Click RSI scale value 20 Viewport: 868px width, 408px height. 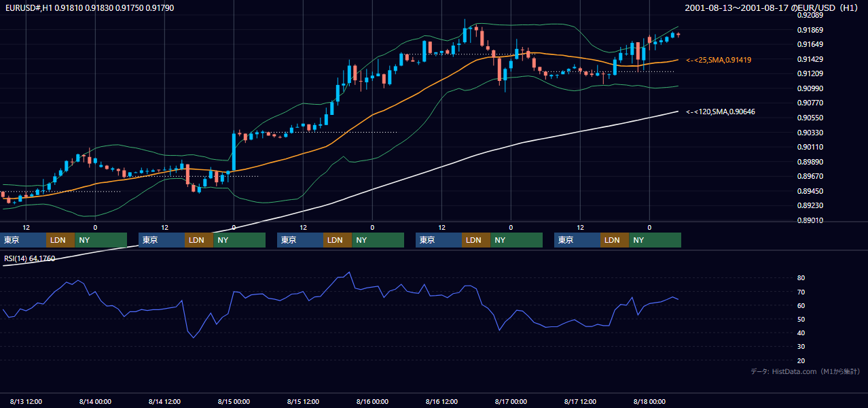pos(801,360)
